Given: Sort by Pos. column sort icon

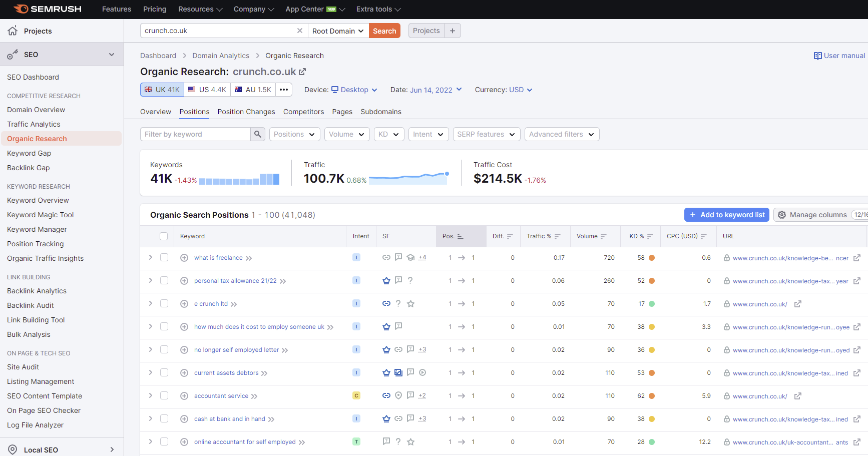Looking at the screenshot, I should click(x=461, y=236).
